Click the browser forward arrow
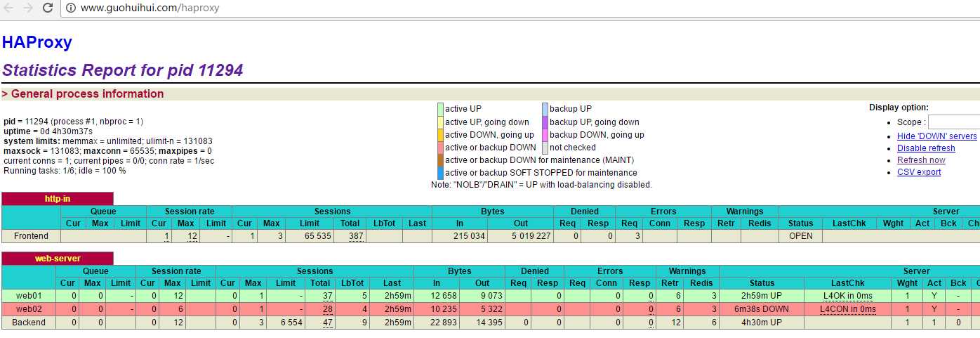The width and height of the screenshot is (980, 338). pos(28,8)
